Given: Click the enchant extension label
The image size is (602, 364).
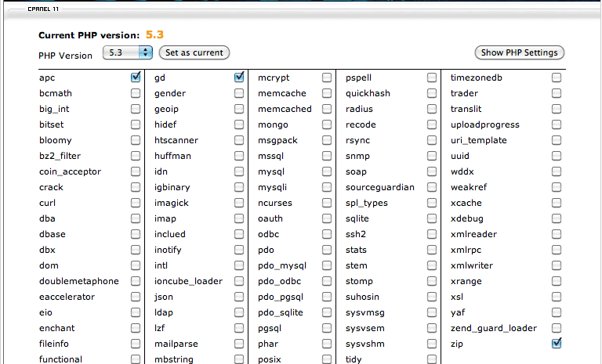Looking at the screenshot, I should point(56,328).
